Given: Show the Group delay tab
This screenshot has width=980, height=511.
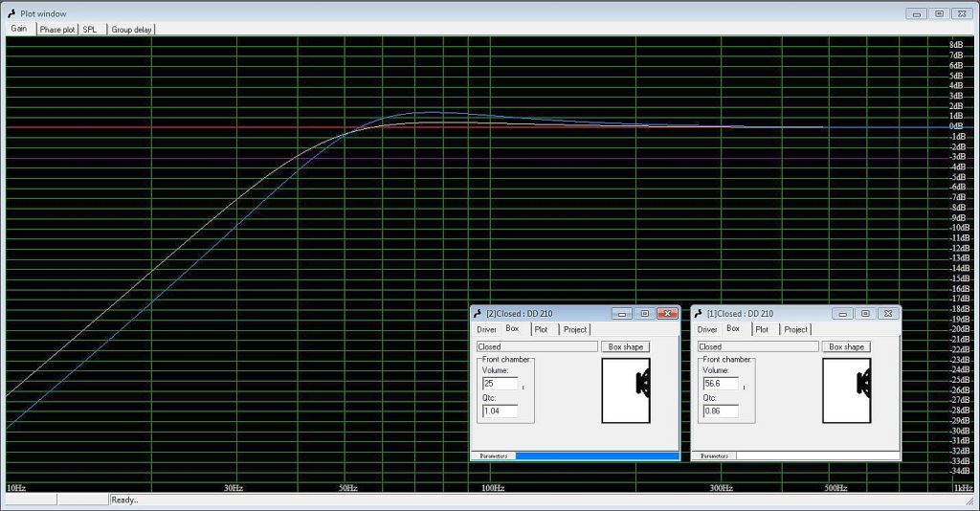Looking at the screenshot, I should point(130,30).
